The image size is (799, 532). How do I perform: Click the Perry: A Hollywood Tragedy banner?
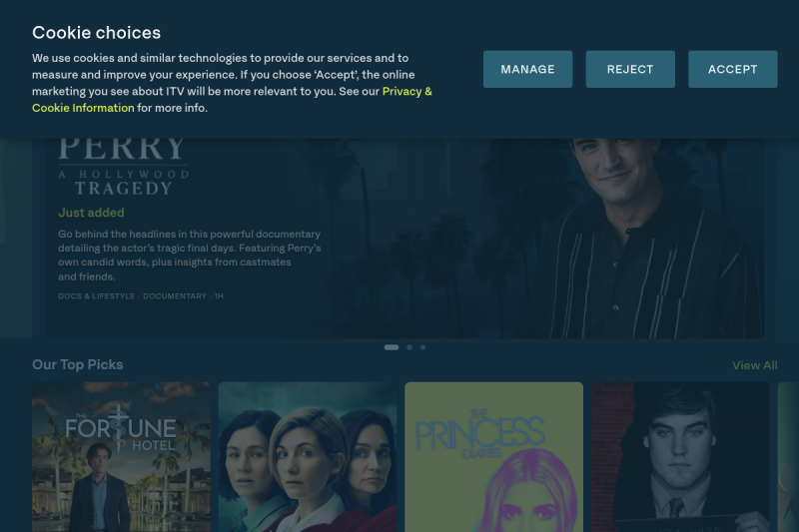coord(405,239)
